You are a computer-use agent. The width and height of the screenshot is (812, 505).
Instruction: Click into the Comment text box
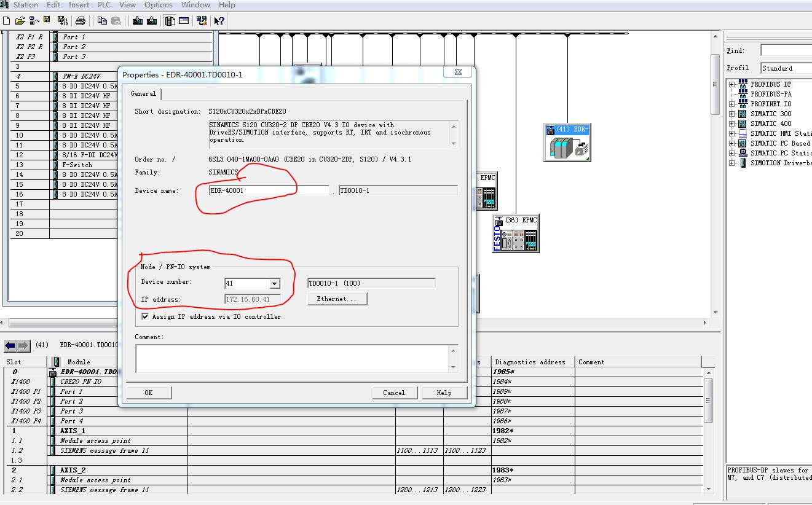(x=293, y=358)
